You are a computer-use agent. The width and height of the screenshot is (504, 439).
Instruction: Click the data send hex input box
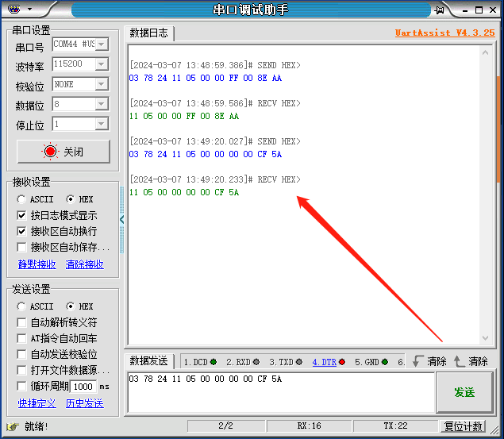pos(281,392)
